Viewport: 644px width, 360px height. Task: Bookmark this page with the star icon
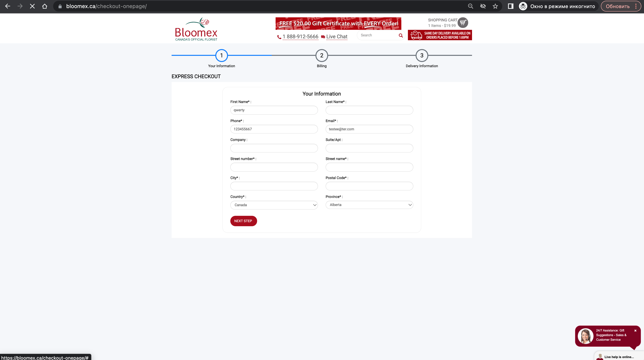tap(495, 6)
